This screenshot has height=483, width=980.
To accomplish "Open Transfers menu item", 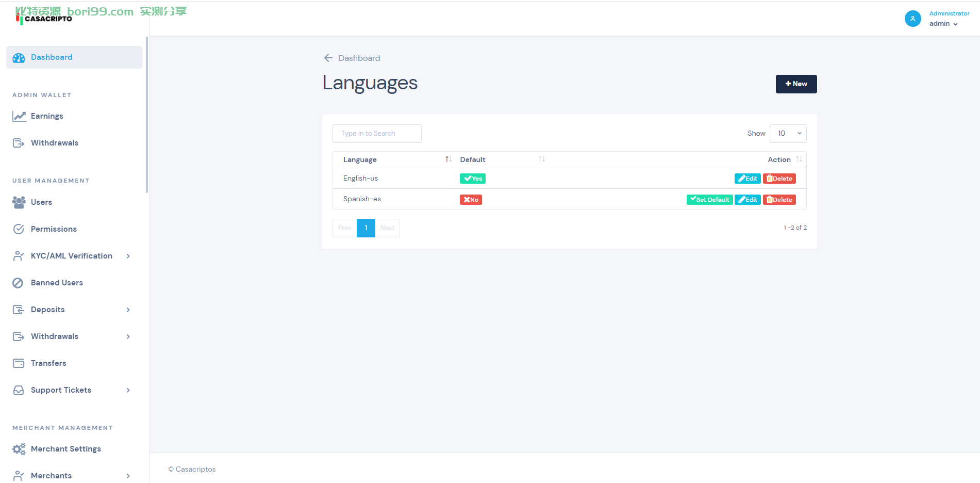I will 48,363.
